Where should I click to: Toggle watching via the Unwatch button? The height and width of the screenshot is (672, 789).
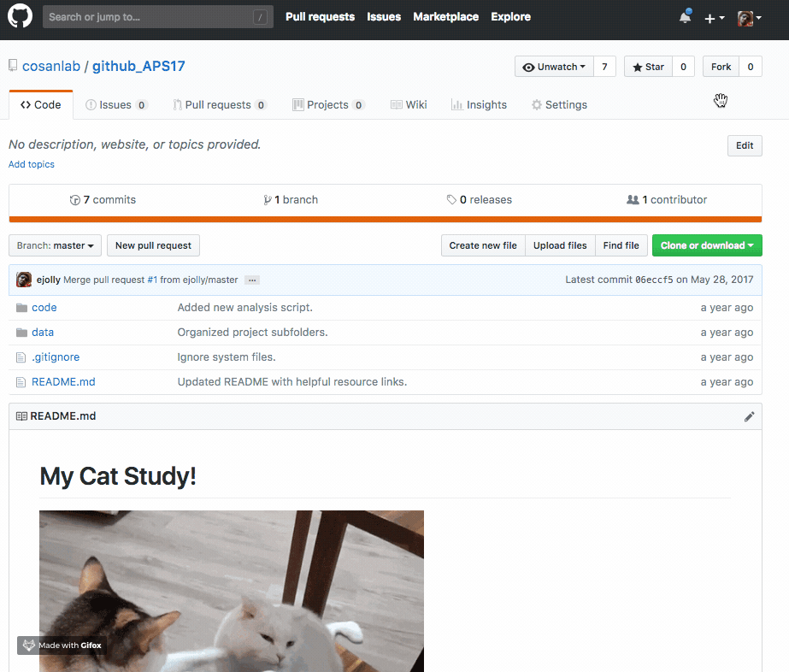[x=554, y=66]
